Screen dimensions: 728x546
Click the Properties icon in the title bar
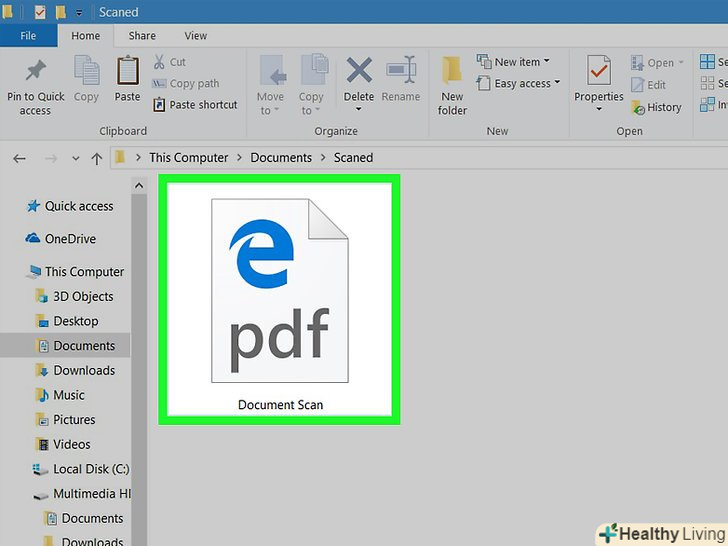click(x=40, y=12)
